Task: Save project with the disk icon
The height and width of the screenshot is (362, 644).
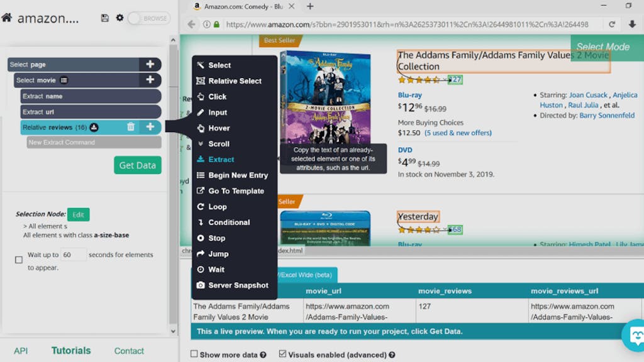Action: (105, 18)
